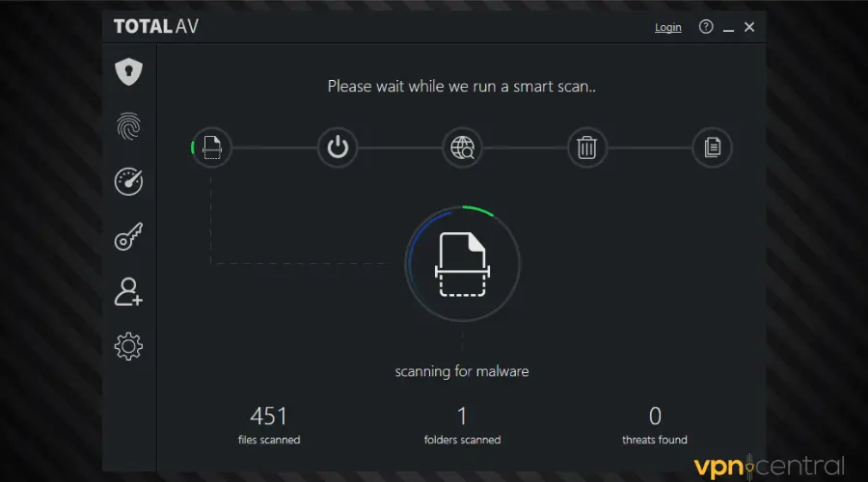The height and width of the screenshot is (482, 868).
Task: Open the fingerprint privacy section
Action: click(128, 126)
